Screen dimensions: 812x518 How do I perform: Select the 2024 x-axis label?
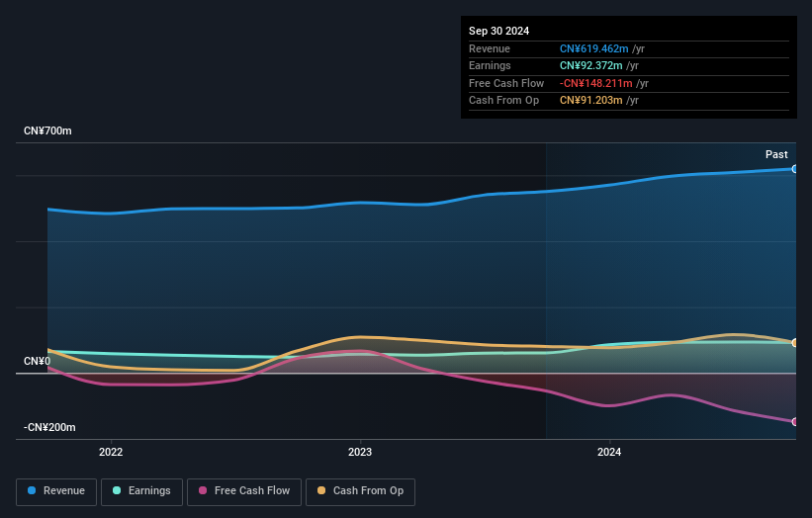pyautogui.click(x=610, y=452)
